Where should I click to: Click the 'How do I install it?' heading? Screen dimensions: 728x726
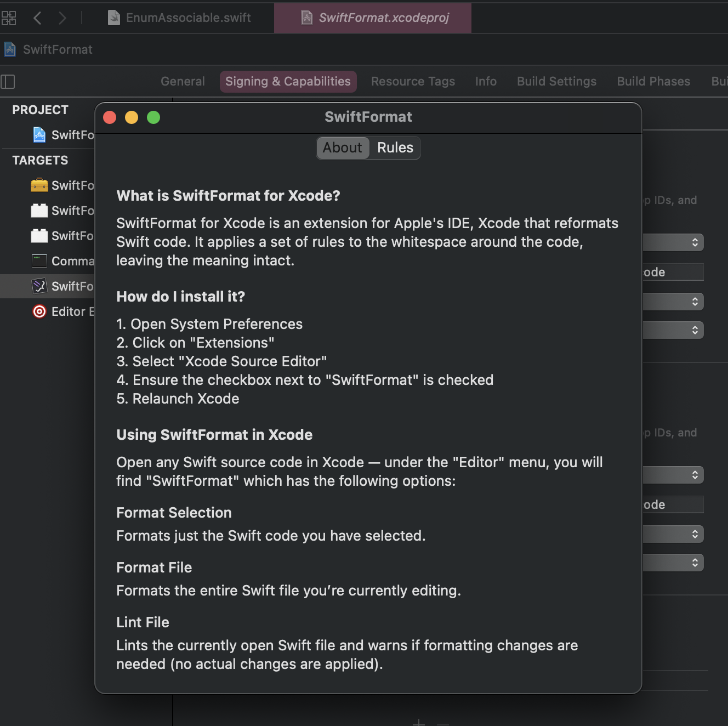(180, 297)
